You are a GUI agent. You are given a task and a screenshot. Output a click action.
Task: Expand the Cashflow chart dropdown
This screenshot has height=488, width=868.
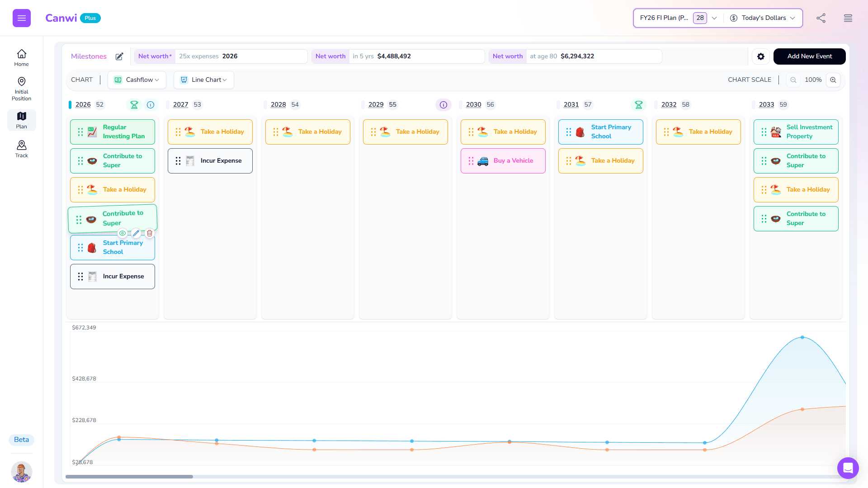(137, 80)
